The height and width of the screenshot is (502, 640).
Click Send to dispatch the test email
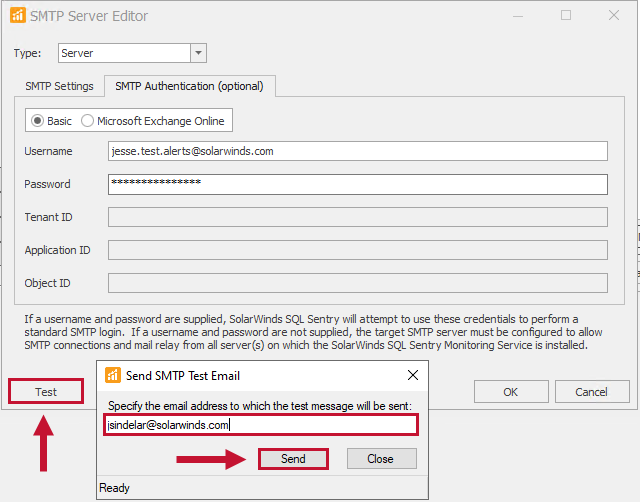pos(293,459)
